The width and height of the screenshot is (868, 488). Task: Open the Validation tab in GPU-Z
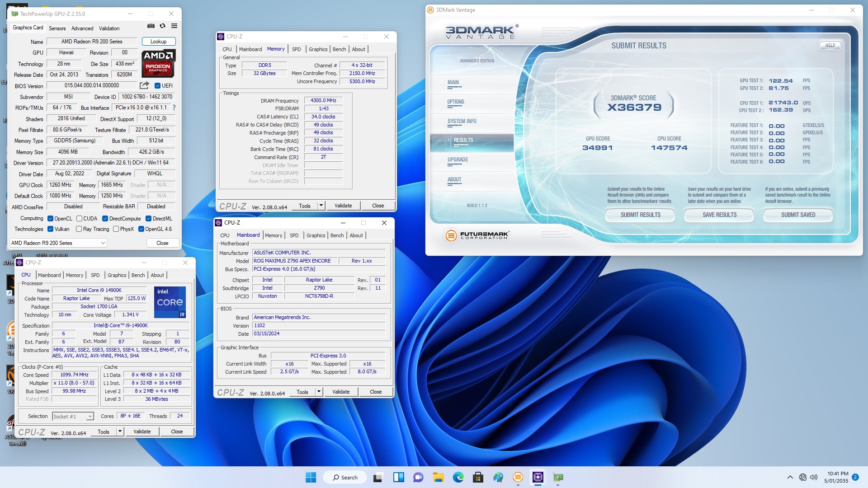(x=109, y=28)
